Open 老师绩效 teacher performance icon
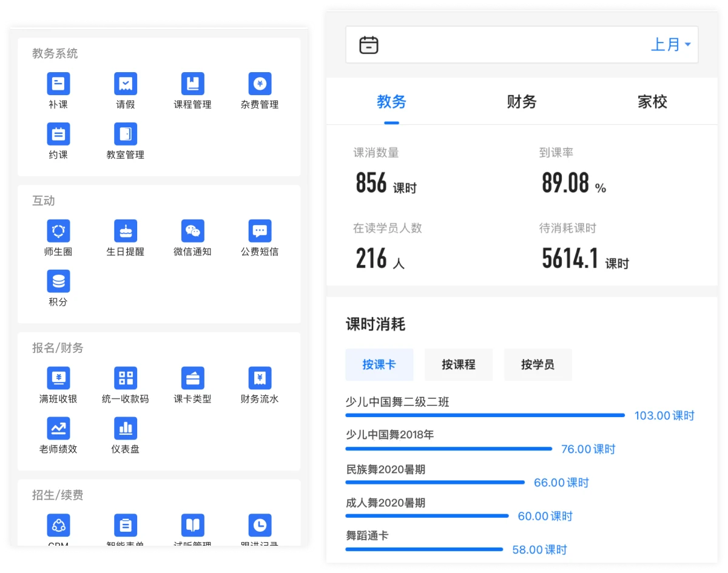The width and height of the screenshot is (728, 573). [58, 429]
